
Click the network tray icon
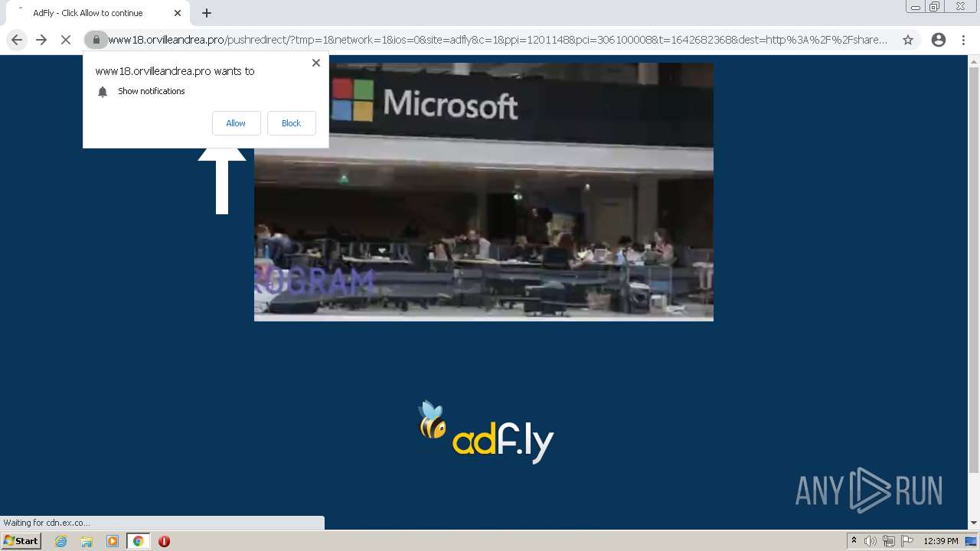pyautogui.click(x=889, y=541)
